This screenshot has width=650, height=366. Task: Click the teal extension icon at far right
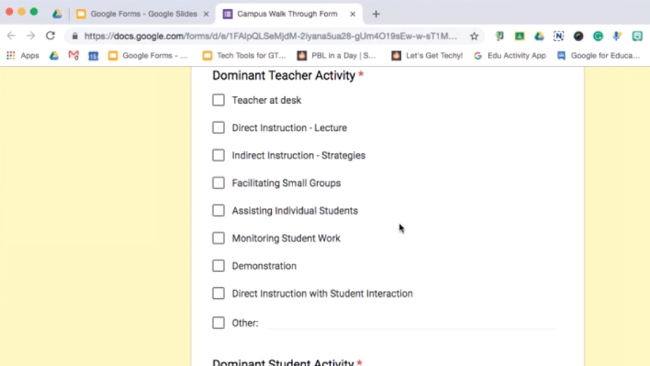(637, 36)
